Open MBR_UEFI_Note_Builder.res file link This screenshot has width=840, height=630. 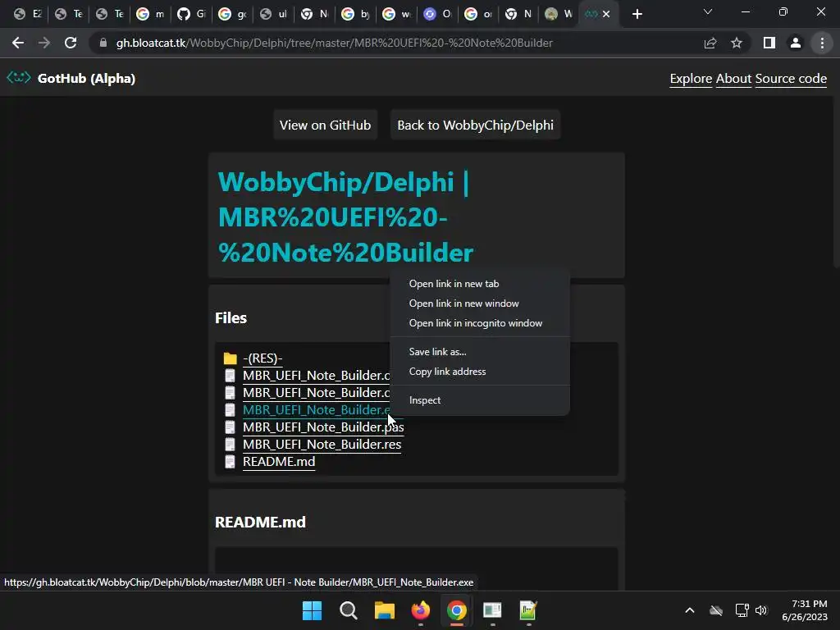click(322, 445)
